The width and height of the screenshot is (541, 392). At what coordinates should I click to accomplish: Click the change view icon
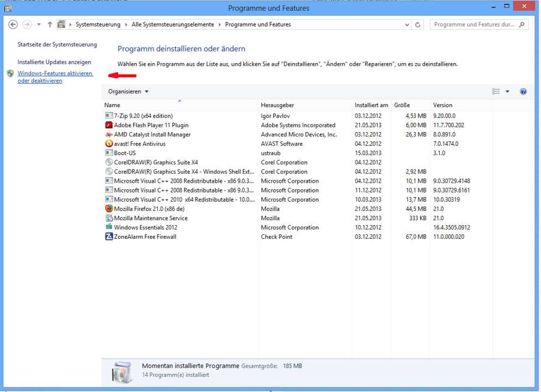(496, 91)
